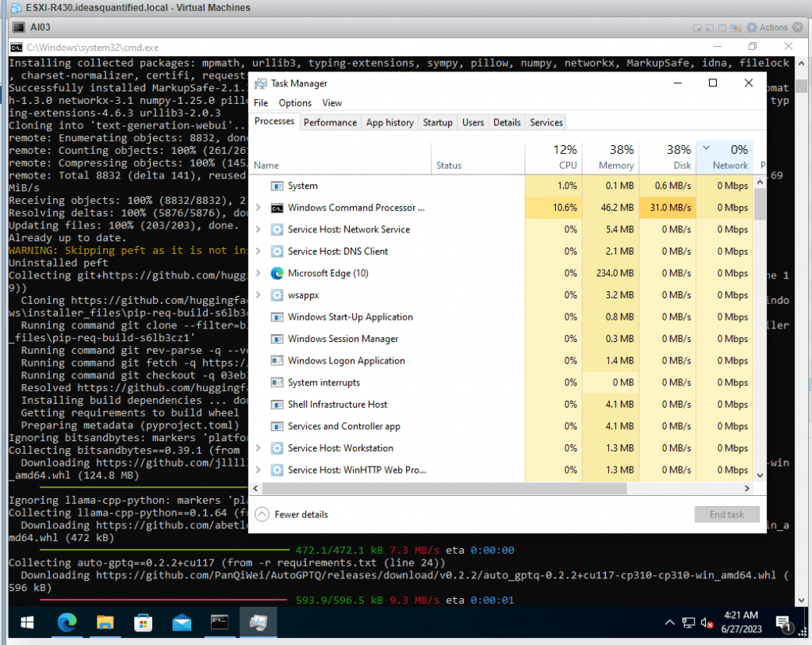Switch to the Details tab
This screenshot has width=812, height=645.
pyautogui.click(x=507, y=123)
